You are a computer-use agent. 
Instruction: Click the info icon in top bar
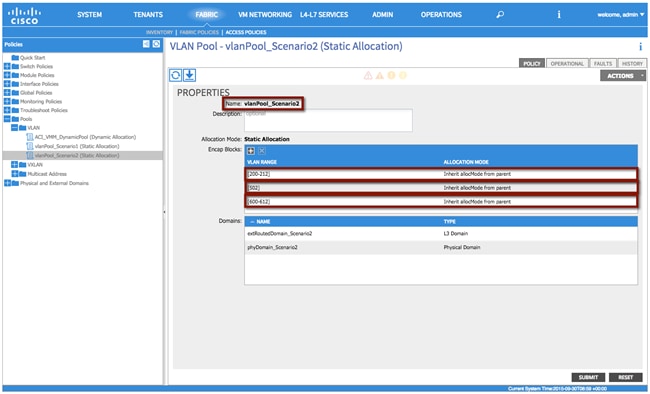pyautogui.click(x=559, y=15)
